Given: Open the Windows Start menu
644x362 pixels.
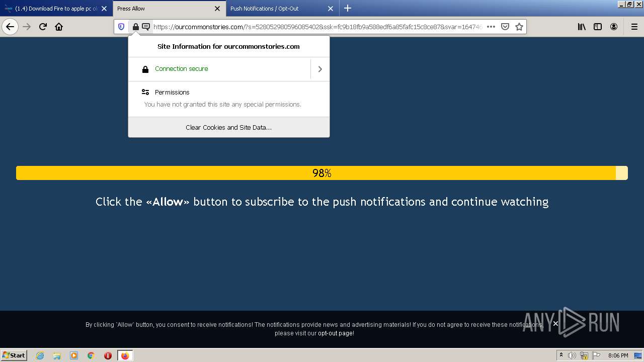Looking at the screenshot, I should coord(14,355).
